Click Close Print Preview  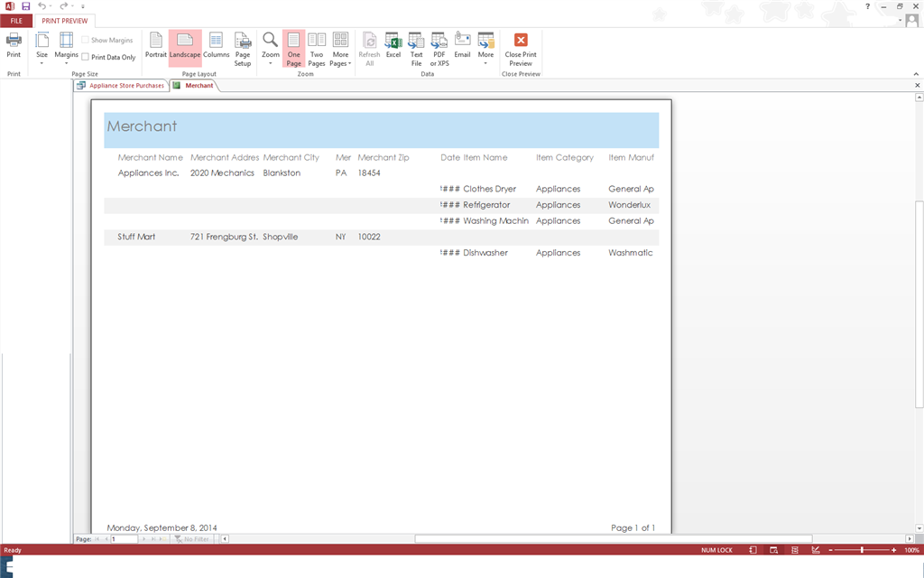click(521, 49)
